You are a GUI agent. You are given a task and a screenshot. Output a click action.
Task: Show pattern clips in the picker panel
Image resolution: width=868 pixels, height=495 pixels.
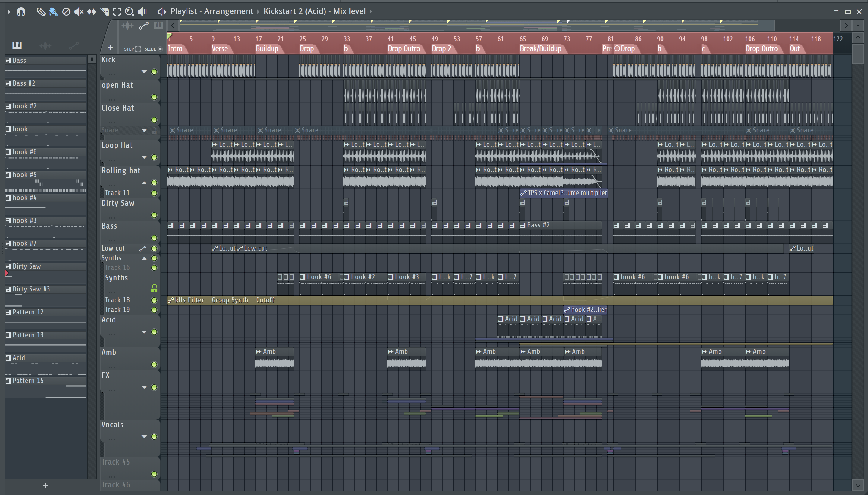pyautogui.click(x=17, y=45)
